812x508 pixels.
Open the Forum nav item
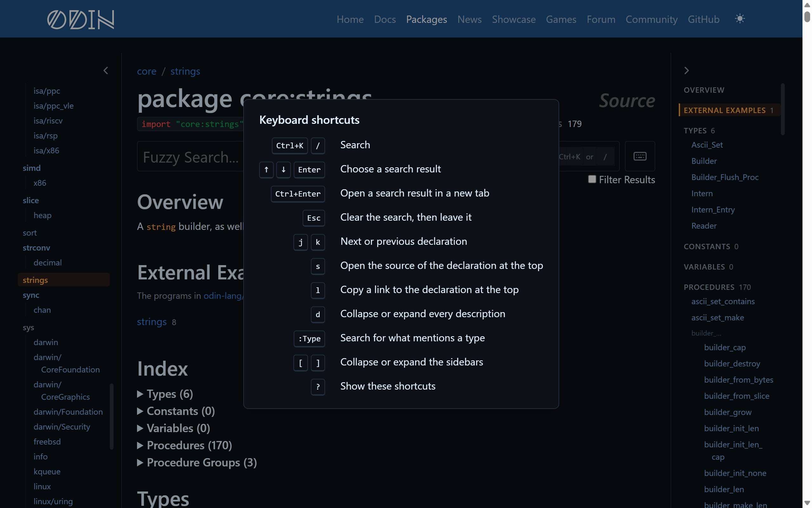tap(601, 19)
